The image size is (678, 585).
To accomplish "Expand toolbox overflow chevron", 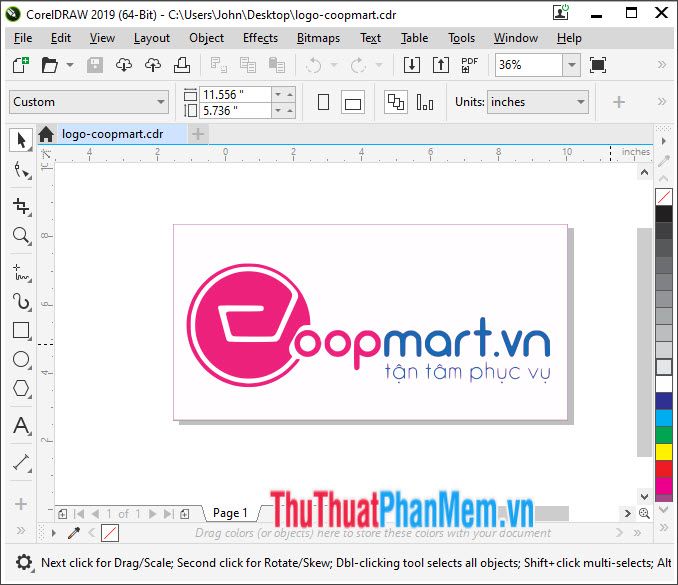I will [20, 530].
